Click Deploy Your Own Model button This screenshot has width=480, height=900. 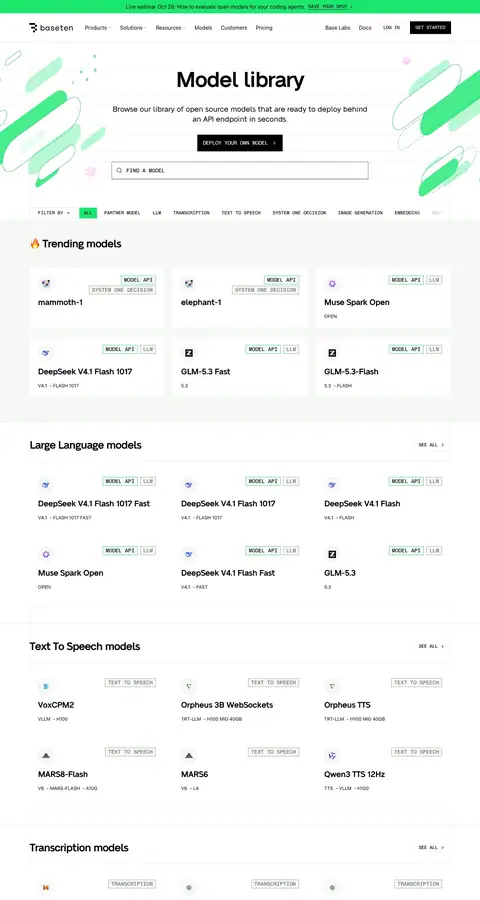coord(240,143)
